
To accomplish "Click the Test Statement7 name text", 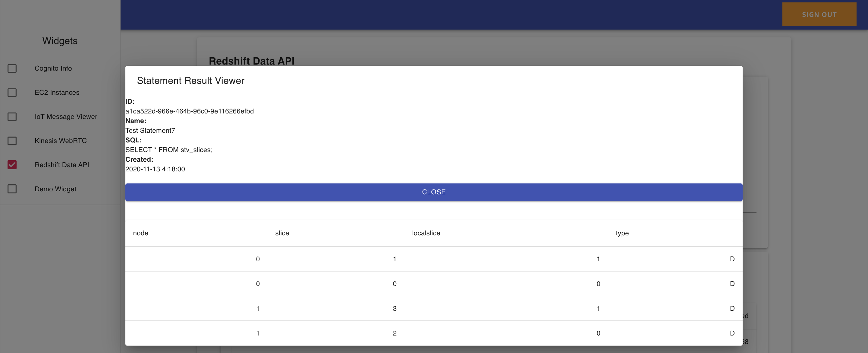I will (150, 131).
